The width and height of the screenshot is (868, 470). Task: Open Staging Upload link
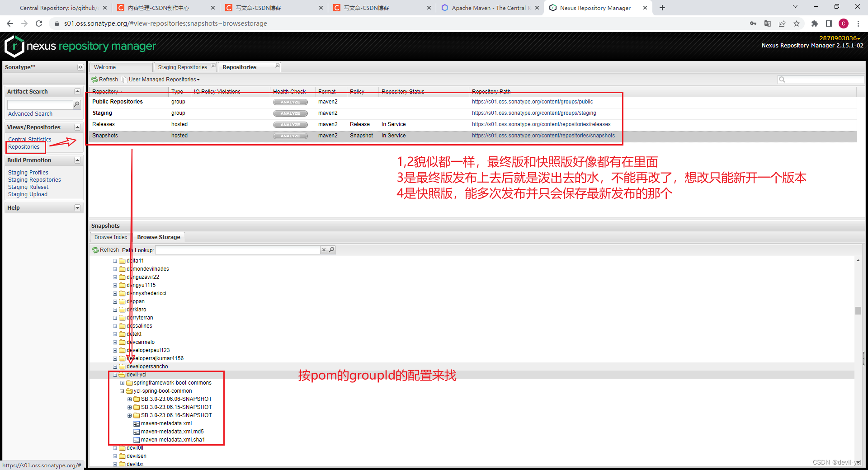coord(28,194)
